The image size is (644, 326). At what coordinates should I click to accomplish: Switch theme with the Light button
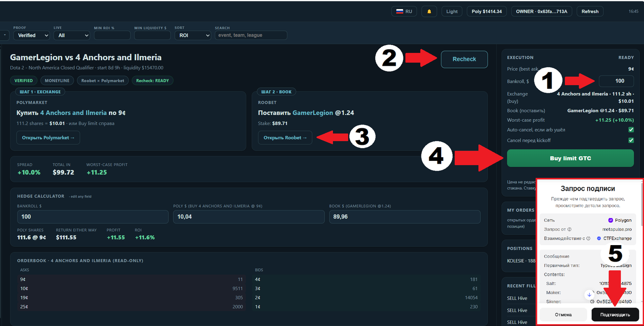(x=452, y=11)
